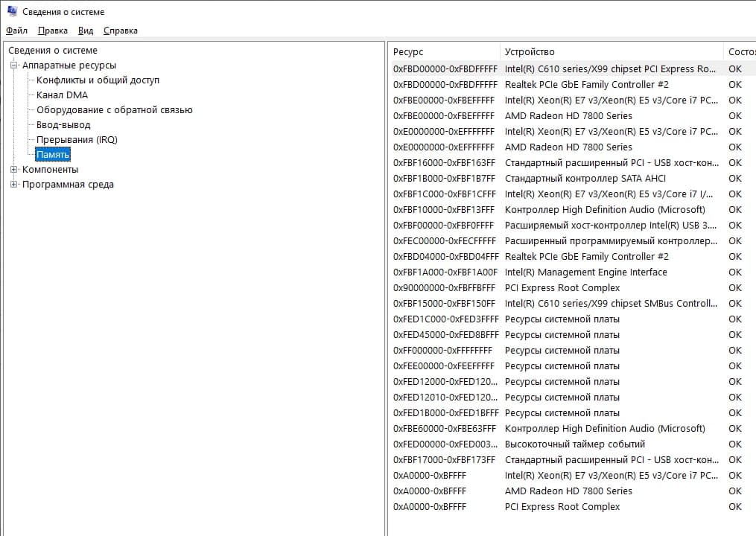
Task: Click the System Information title bar icon
Action: 11,12
